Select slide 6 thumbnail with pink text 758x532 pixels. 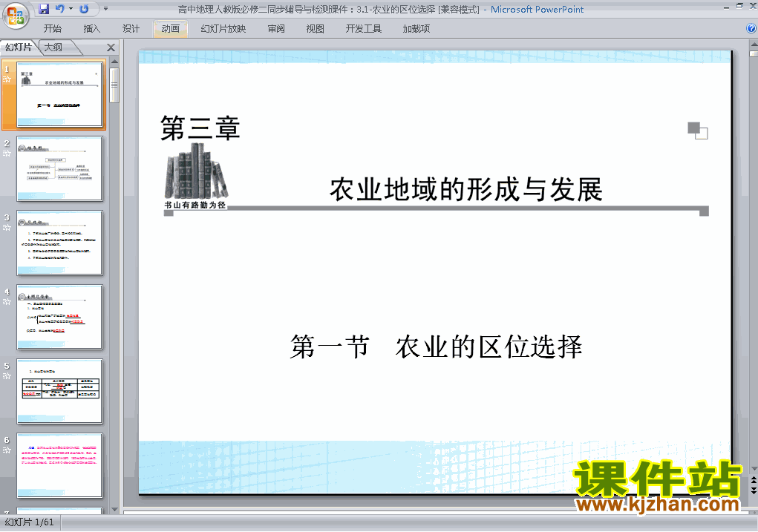point(59,465)
